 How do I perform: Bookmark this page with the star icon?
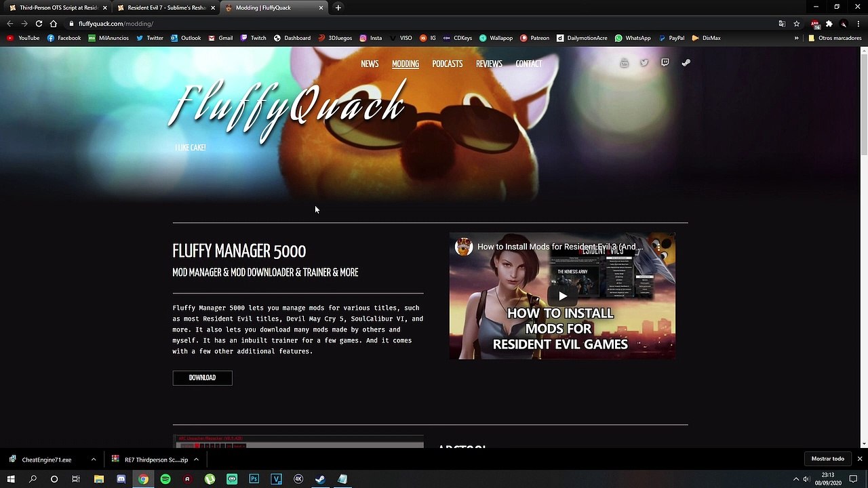[797, 24]
